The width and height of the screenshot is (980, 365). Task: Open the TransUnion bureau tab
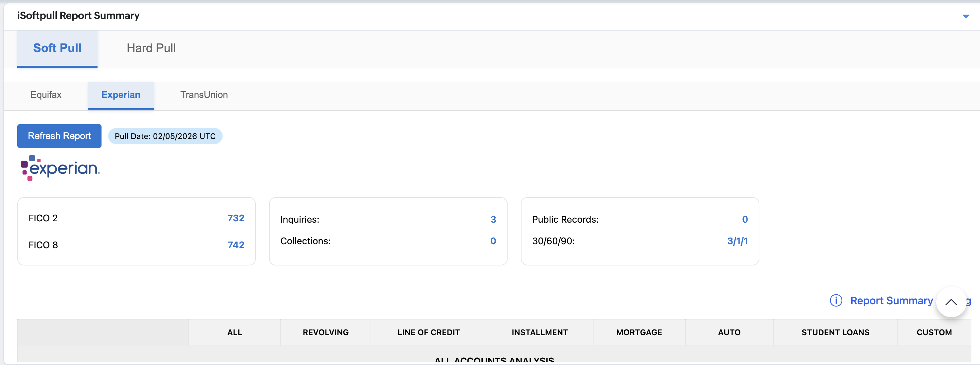click(x=204, y=95)
